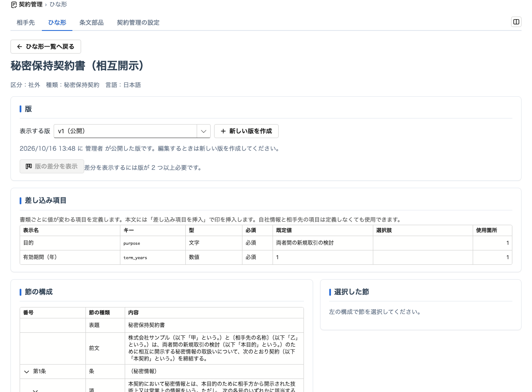532x392 pixels.
Task: Click the 使用箇所 column header
Action: pyautogui.click(x=492, y=230)
